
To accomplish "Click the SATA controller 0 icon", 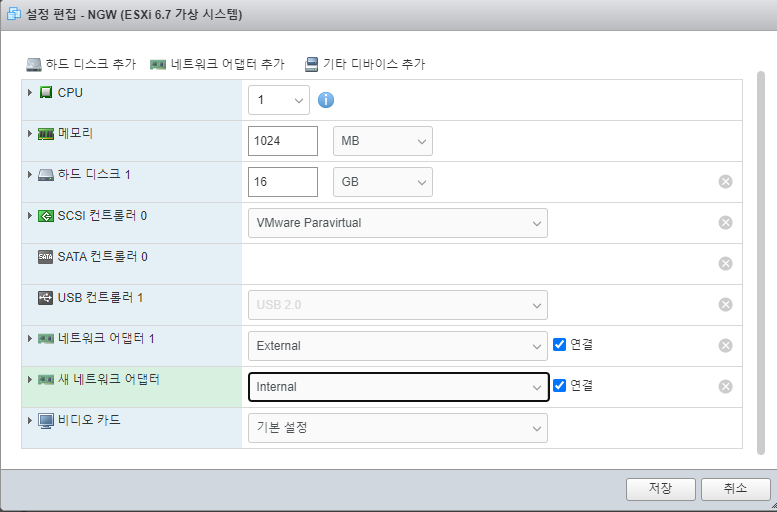I will coord(46,257).
